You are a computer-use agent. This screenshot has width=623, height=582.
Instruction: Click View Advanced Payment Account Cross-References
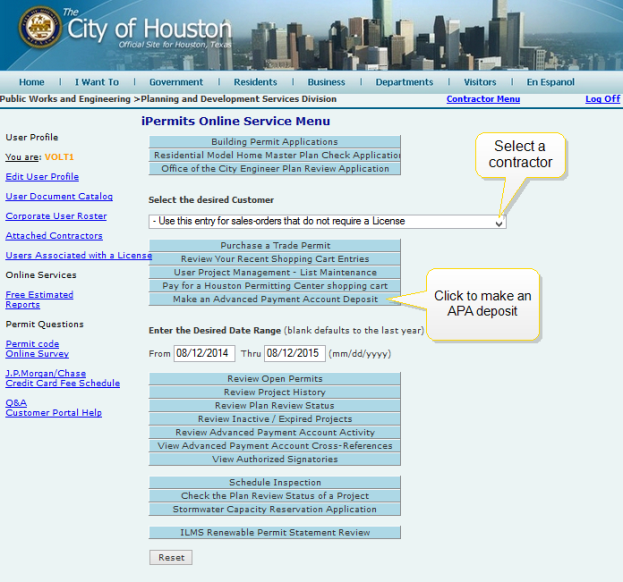click(x=275, y=446)
